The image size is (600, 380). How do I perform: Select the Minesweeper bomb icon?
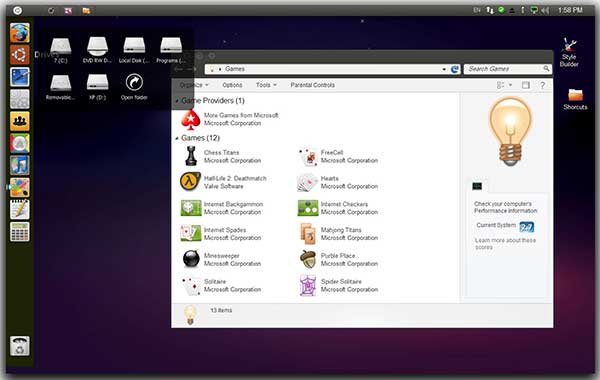click(191, 259)
